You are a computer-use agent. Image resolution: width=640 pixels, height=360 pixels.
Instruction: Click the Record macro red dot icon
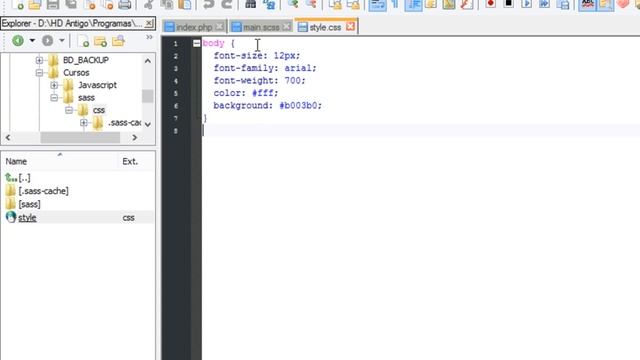click(491, 4)
